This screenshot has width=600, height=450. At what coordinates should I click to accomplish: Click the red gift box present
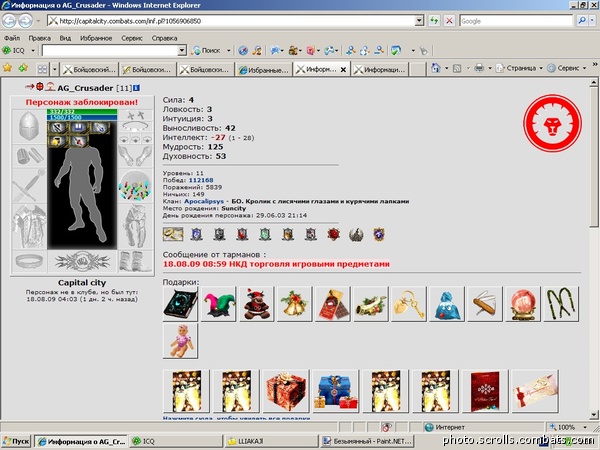[286, 391]
